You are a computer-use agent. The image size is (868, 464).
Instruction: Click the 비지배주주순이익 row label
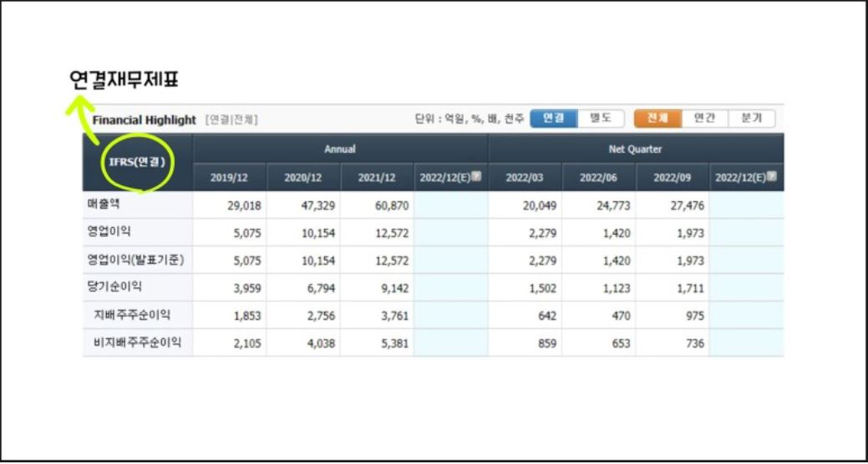(138, 343)
